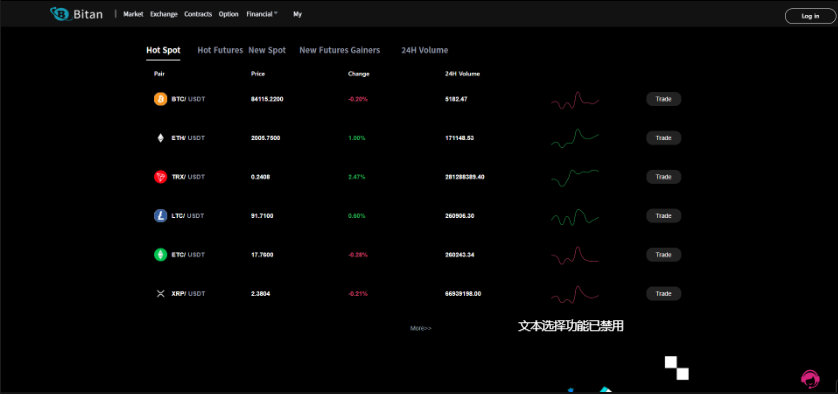838x394 pixels.
Task: Click the ETC/ USDT pair name
Action: click(x=188, y=255)
